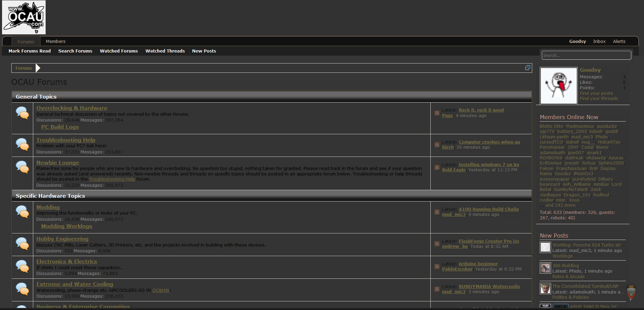Open RSS feed for Newbie Lounge

tap(437, 168)
